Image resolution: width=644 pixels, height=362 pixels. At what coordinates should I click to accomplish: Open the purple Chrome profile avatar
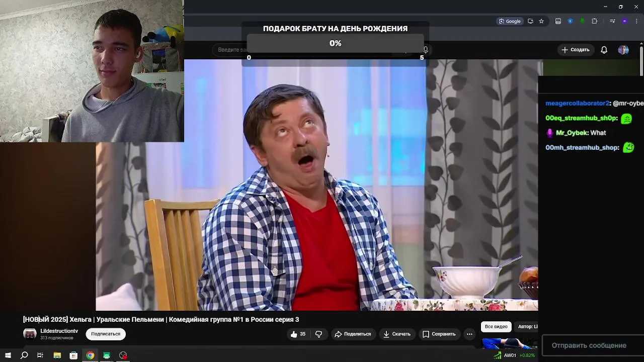[624, 21]
